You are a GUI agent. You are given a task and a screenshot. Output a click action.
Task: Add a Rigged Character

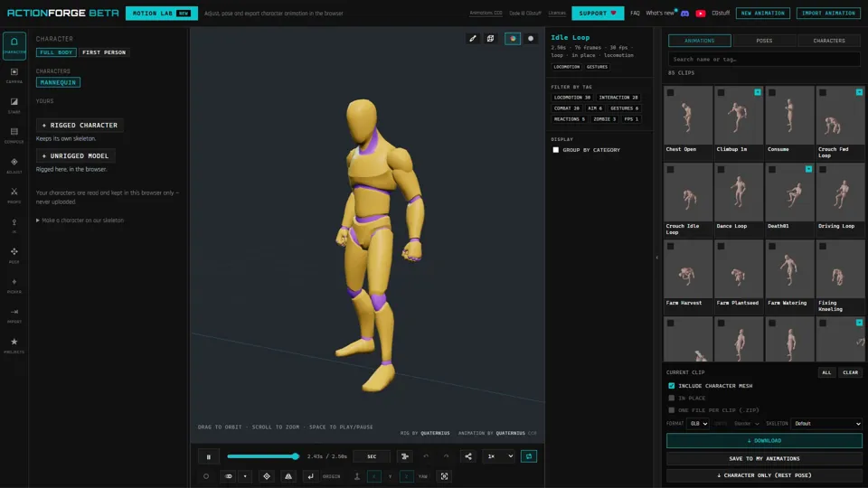[x=80, y=125]
